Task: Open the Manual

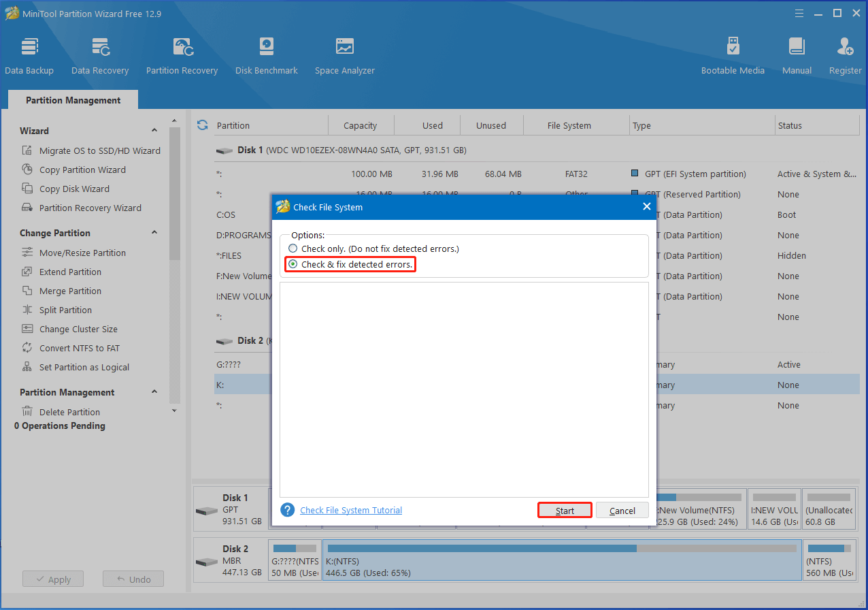Action: point(797,56)
